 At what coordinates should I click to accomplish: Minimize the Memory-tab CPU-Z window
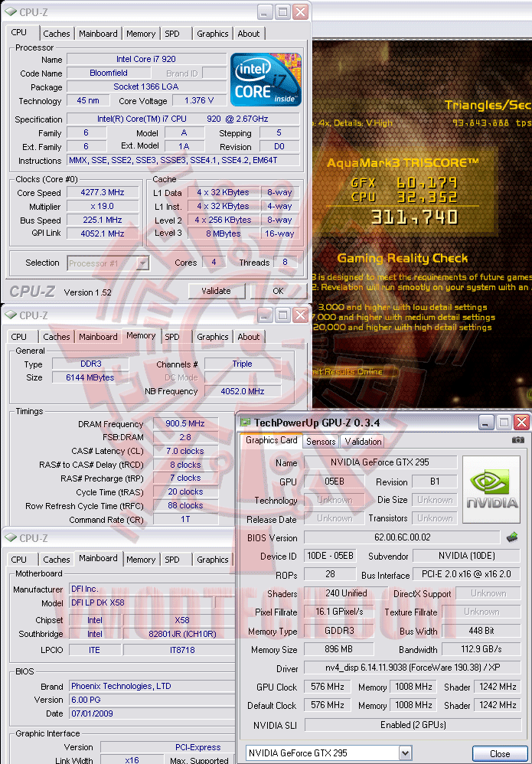265,315
